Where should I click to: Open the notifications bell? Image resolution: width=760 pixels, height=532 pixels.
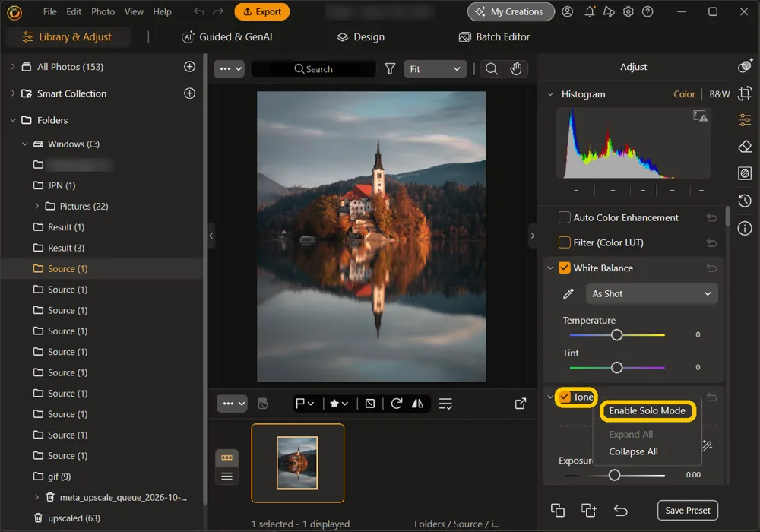pos(590,11)
